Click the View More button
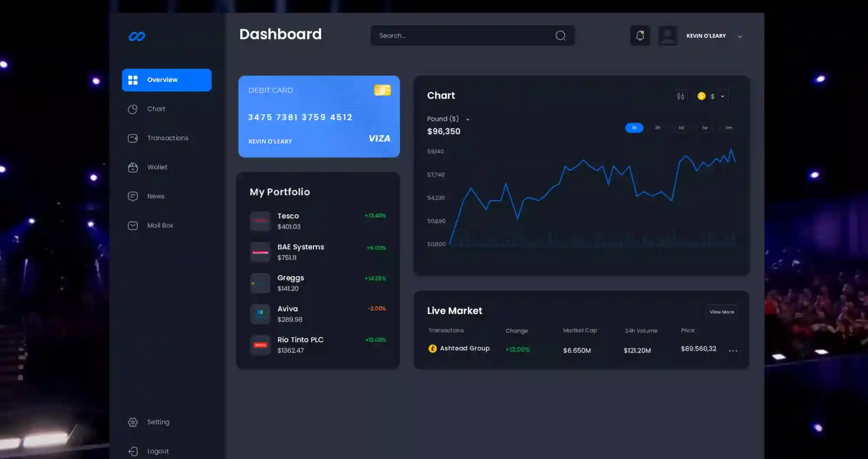The width and height of the screenshot is (868, 459). click(x=721, y=312)
